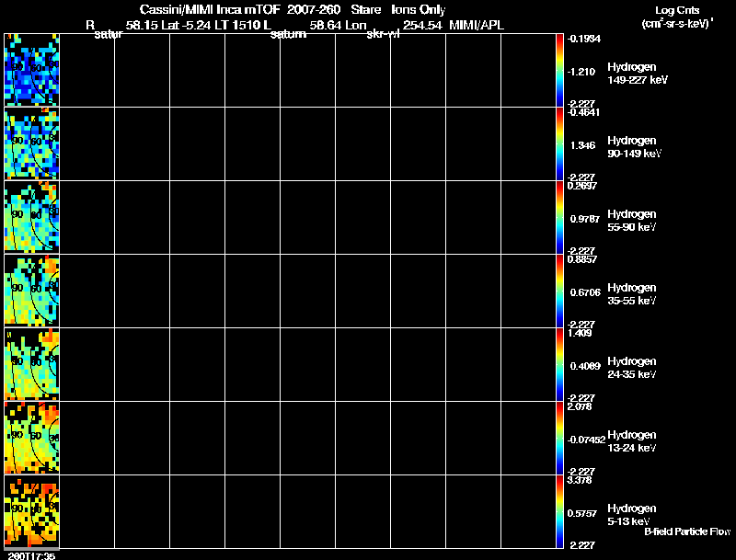Open the Hydrogen 5-13 keV image panel
Image resolution: width=736 pixels, height=560 pixels.
click(x=32, y=511)
